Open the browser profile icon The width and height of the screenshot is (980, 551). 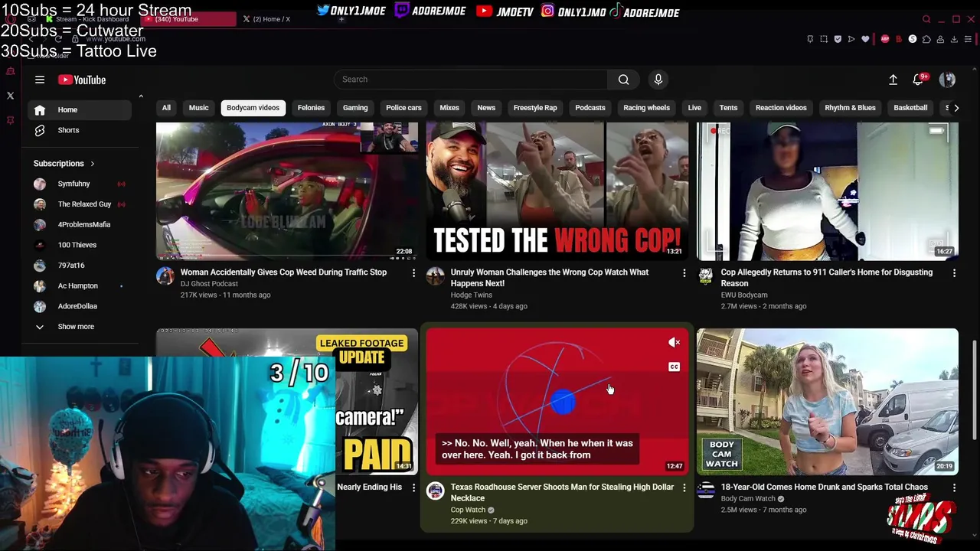940,39
